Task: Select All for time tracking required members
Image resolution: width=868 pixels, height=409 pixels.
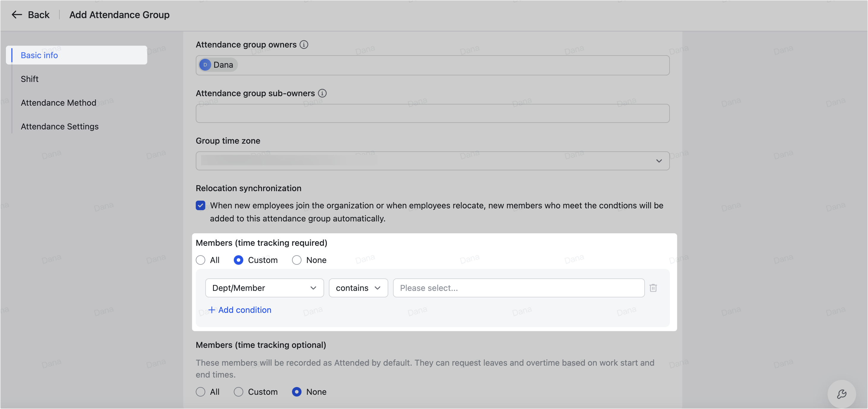Action: click(201, 260)
